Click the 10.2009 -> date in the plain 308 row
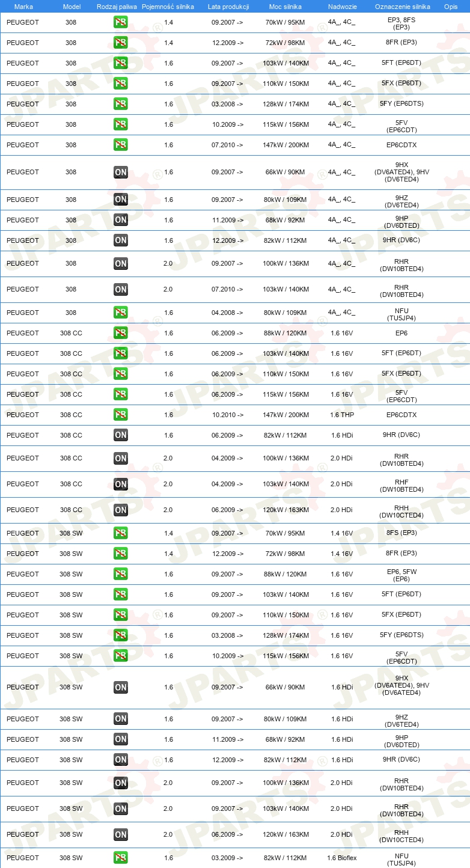Screen dimensions: 470x868 227,124
